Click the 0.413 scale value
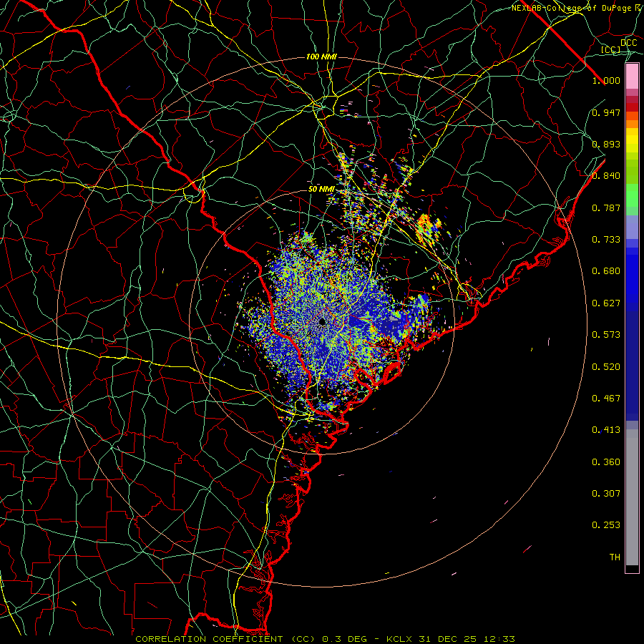The width and height of the screenshot is (644, 644). [606, 430]
